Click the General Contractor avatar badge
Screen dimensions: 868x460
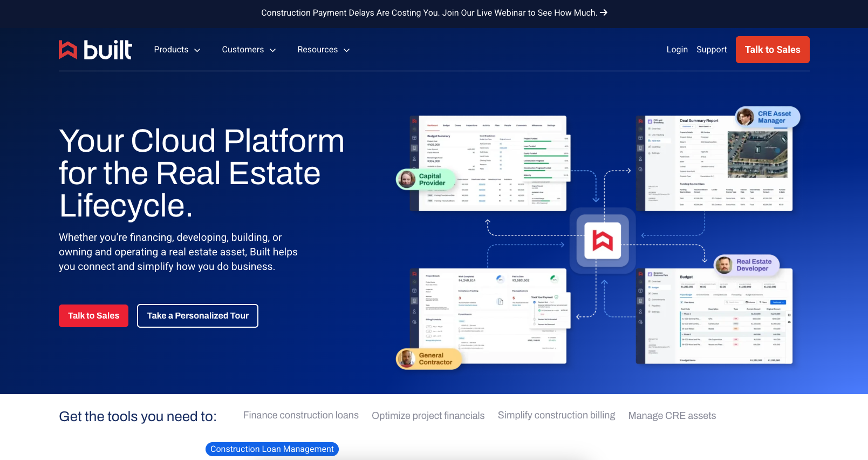click(429, 359)
